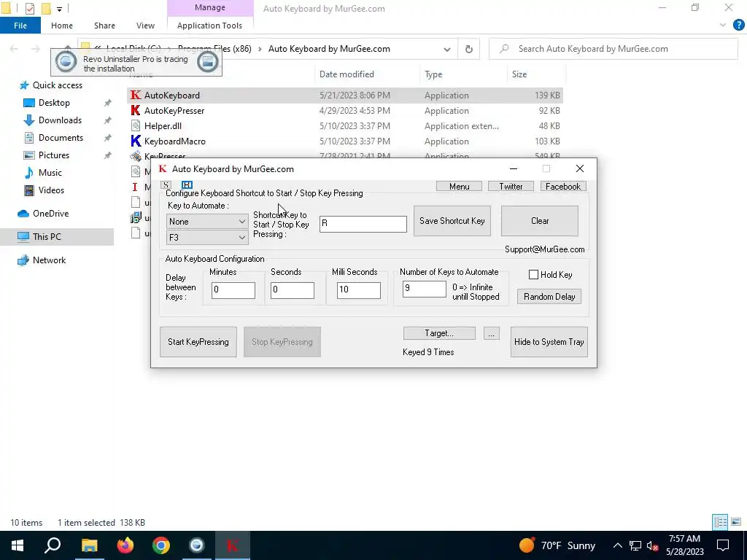Launch Google Chrome from the taskbar
The width and height of the screenshot is (747, 560).
161,545
